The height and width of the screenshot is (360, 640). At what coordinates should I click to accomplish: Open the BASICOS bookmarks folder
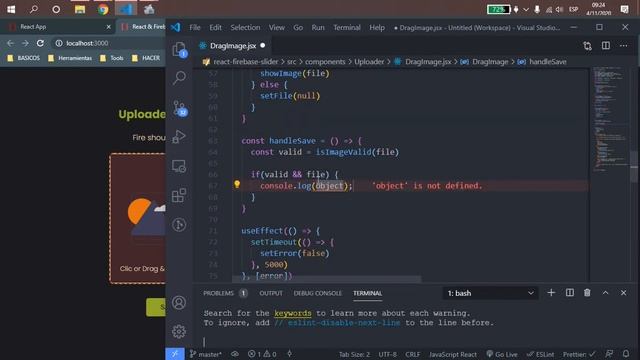(24, 58)
